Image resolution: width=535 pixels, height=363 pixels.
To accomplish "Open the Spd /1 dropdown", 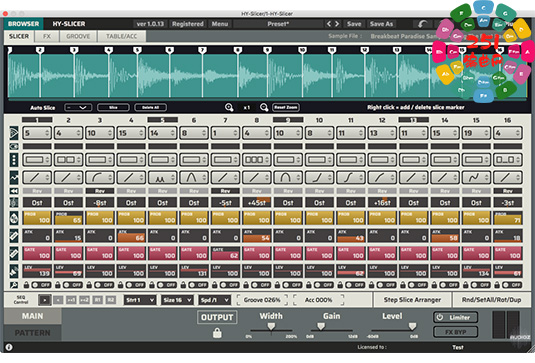I will [214, 300].
